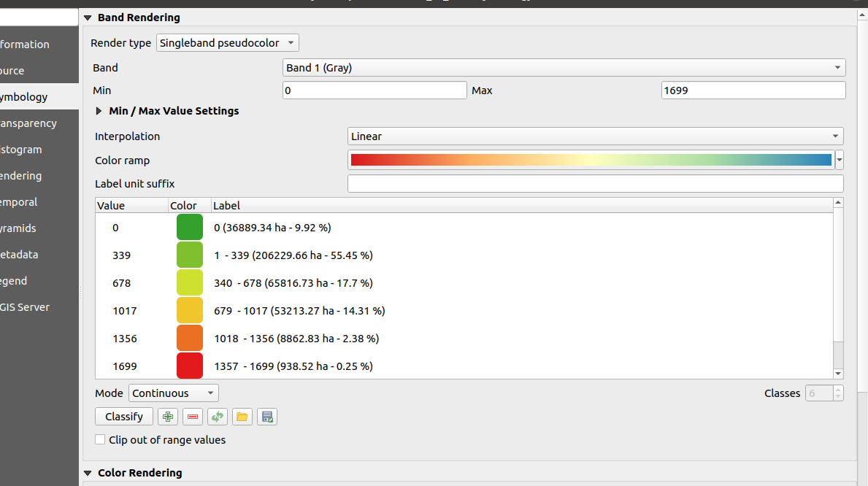
Task: Collapse the Band Rendering section
Action: 88,18
